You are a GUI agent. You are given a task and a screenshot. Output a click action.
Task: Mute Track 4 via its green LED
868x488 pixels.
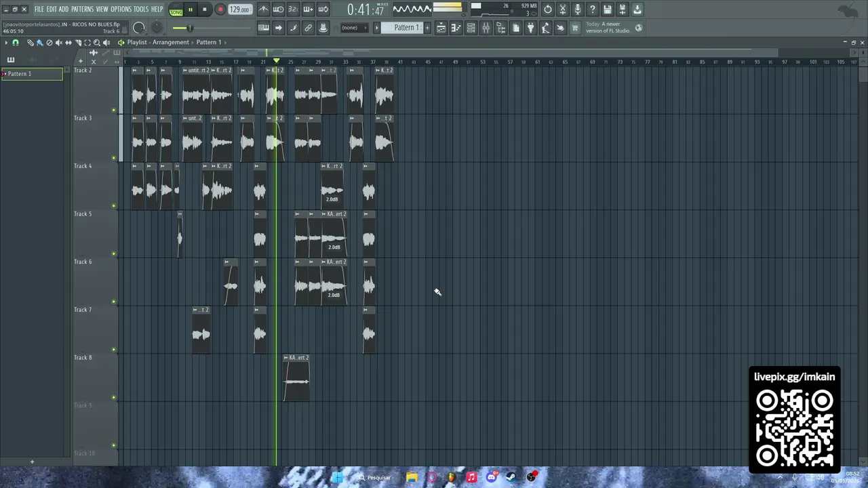pyautogui.click(x=113, y=205)
